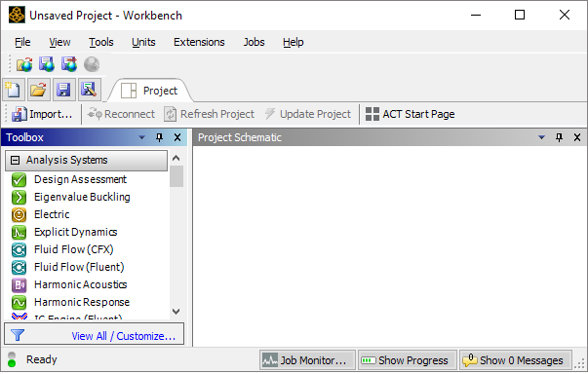Select the Fluid Flow (Fluent) system
Screen dimensions: 588x374
point(79,267)
